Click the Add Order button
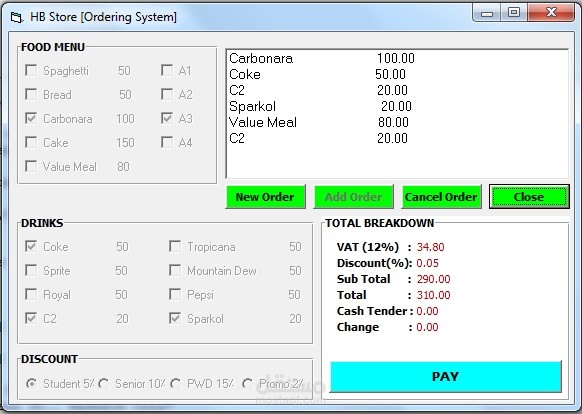Viewport: 582px width, 414px height. pyautogui.click(x=353, y=196)
